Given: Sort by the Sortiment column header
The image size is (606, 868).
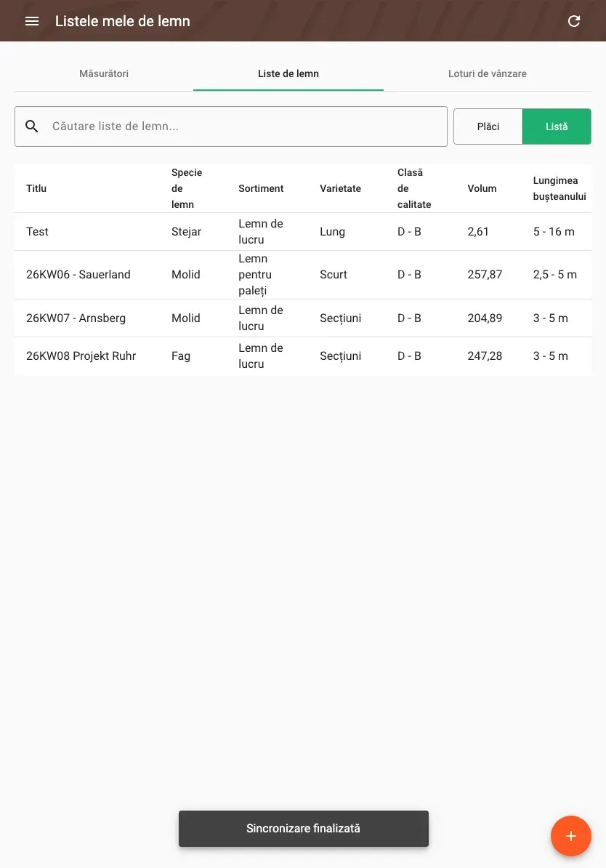Looking at the screenshot, I should click(x=261, y=188).
